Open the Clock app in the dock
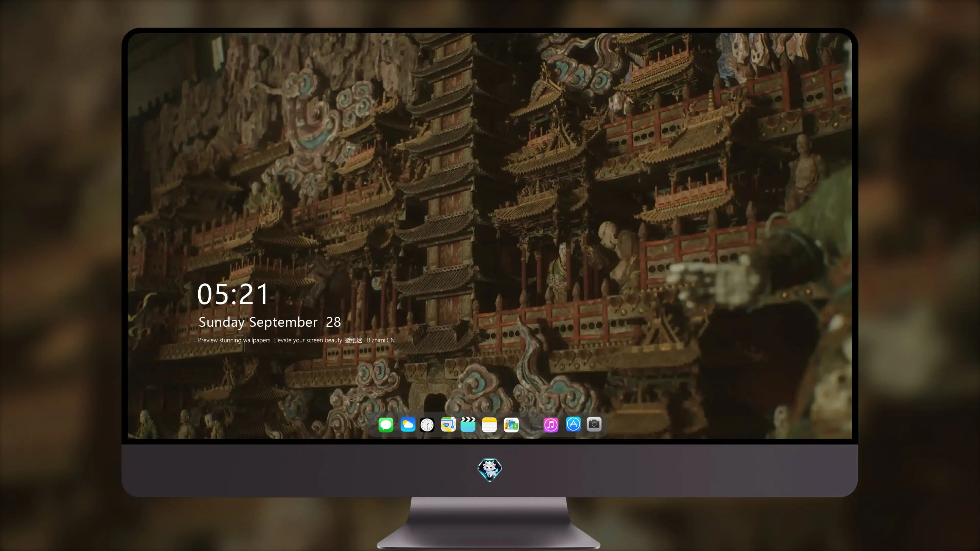980x551 pixels. coord(427,425)
